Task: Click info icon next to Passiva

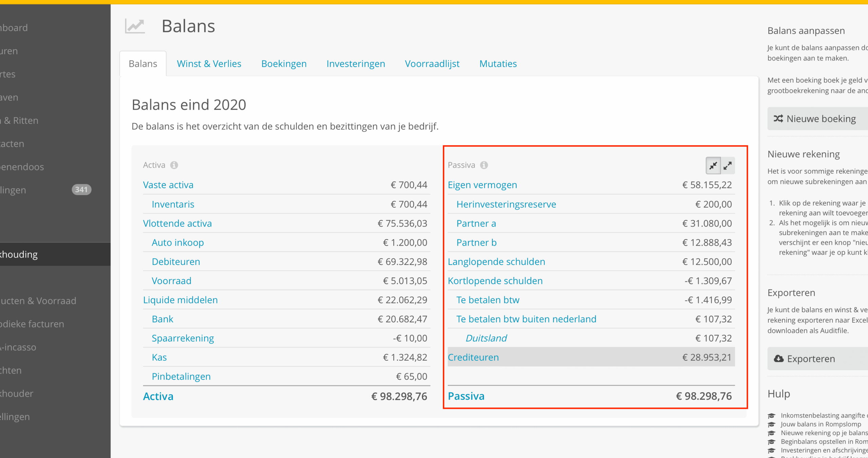Action: click(484, 165)
